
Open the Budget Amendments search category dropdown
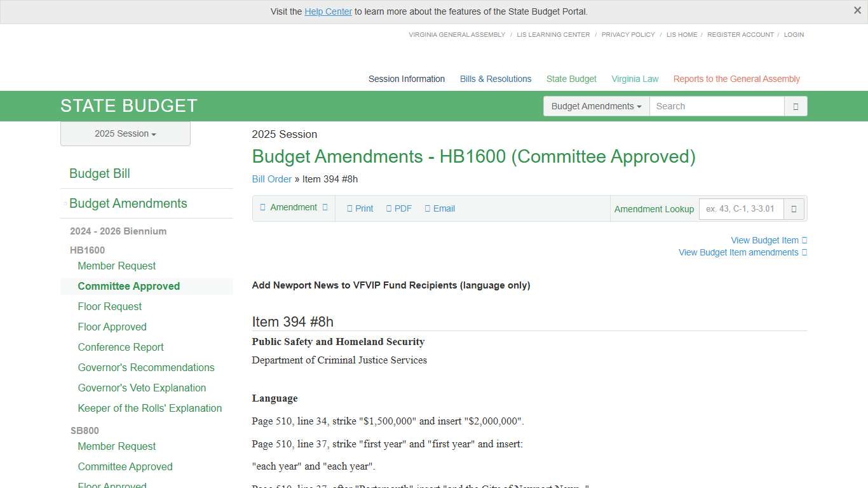pos(595,106)
